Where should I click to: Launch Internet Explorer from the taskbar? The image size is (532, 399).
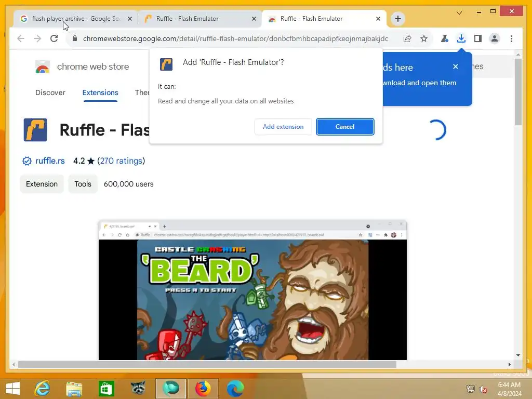coord(42,389)
